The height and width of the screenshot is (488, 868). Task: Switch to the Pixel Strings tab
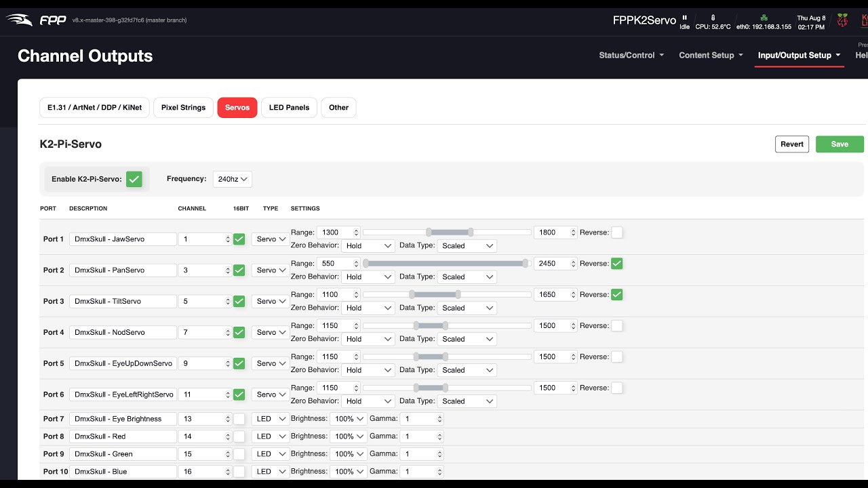click(x=183, y=108)
